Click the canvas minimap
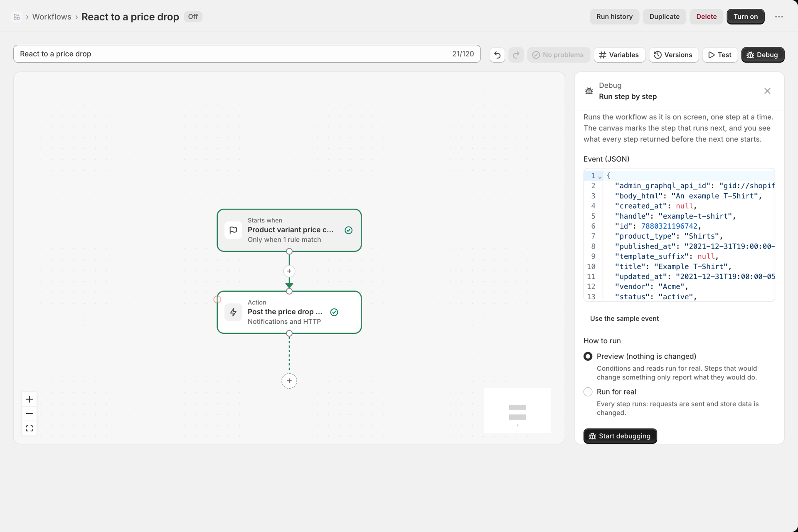 pos(517,411)
